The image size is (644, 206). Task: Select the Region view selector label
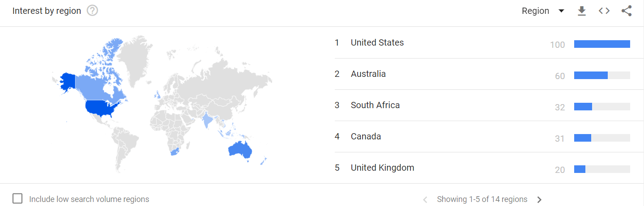tap(535, 11)
